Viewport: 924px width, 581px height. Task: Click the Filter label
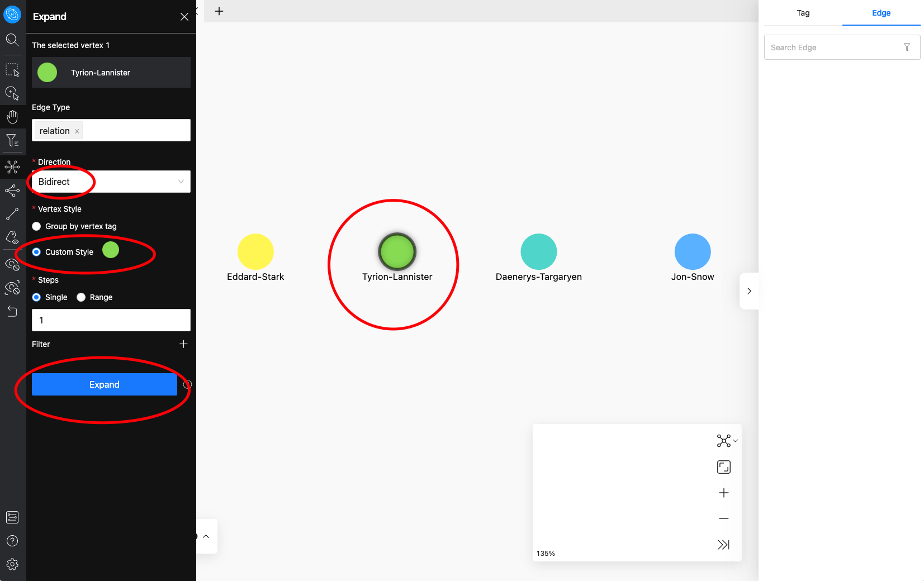[x=41, y=344]
